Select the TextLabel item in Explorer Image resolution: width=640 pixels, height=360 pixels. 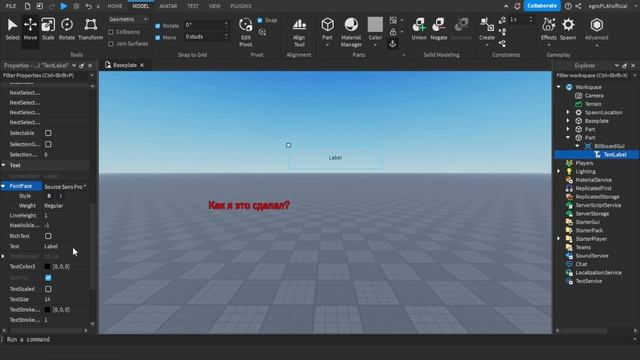(615, 155)
